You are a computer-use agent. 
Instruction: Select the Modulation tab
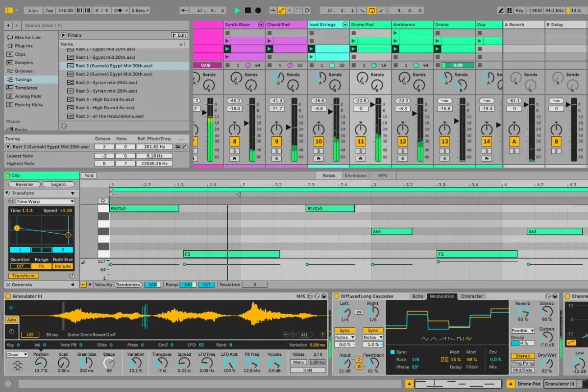[x=442, y=296]
